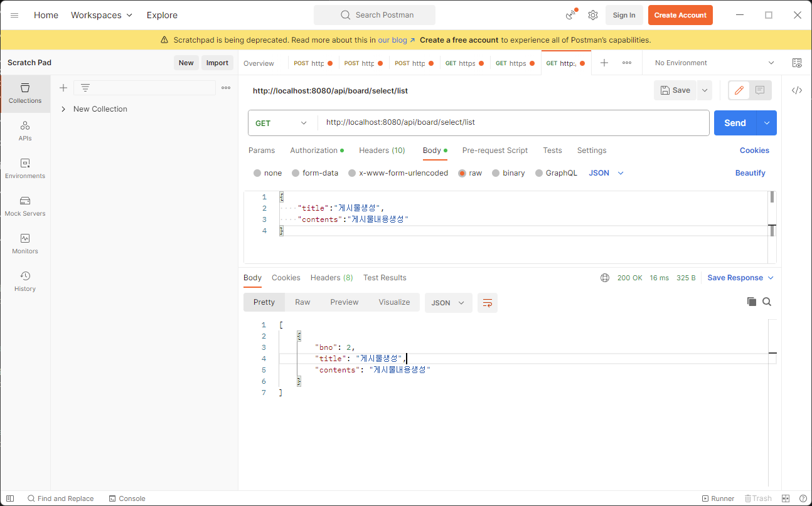Switch to the request Settings tab
Viewport: 812px width, 506px height.
592,150
